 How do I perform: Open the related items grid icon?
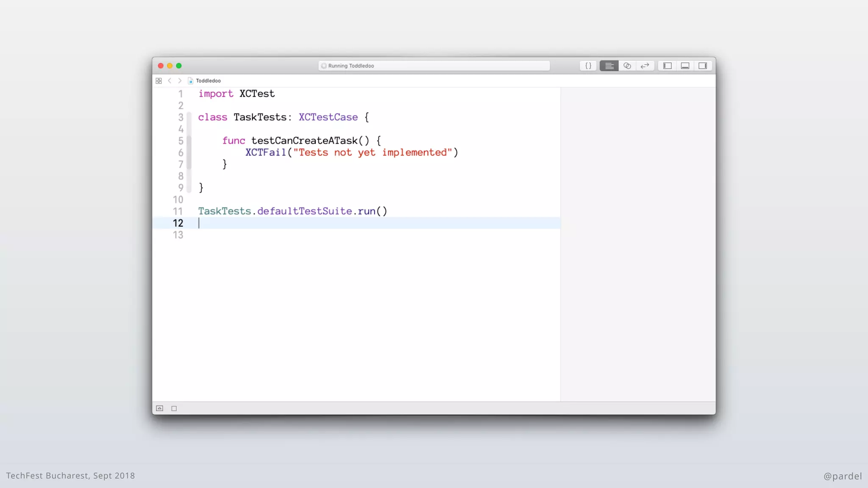[x=159, y=80]
